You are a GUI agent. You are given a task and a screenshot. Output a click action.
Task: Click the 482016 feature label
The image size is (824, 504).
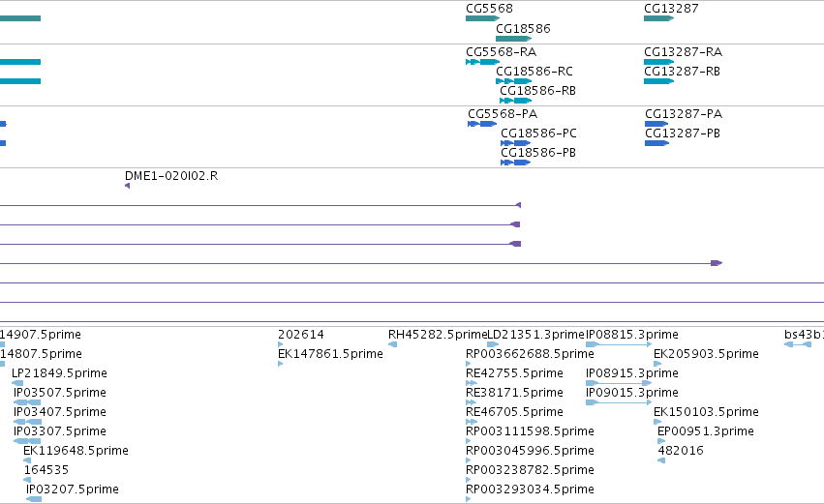click(681, 451)
